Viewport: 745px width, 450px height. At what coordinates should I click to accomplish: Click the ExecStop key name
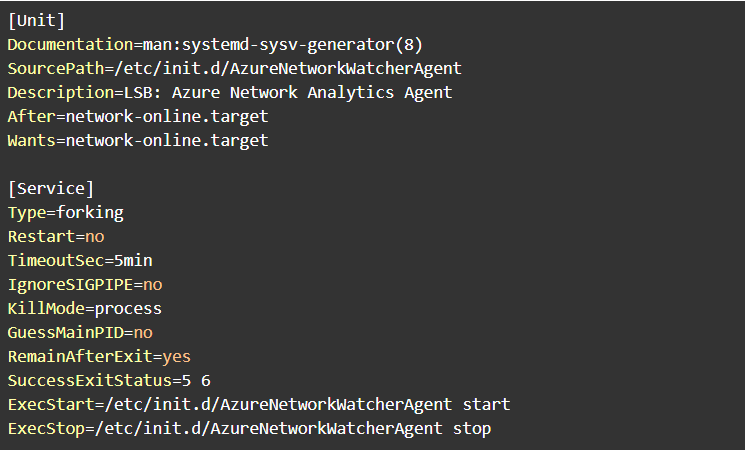41,428
